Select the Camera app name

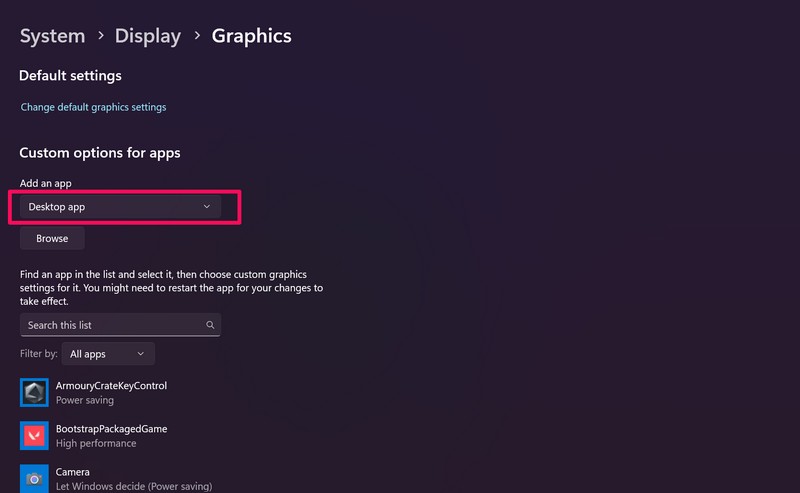[73, 472]
